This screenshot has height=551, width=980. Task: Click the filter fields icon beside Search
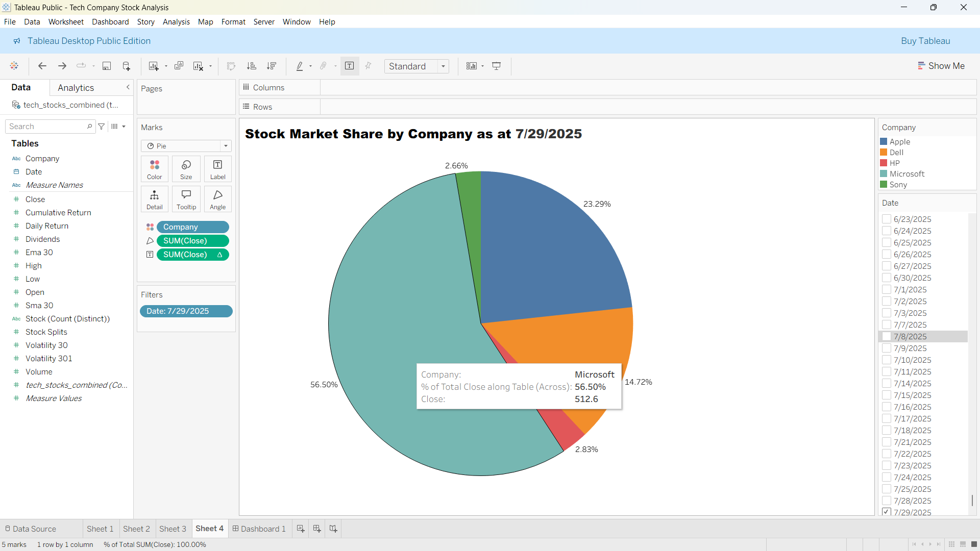[102, 127]
